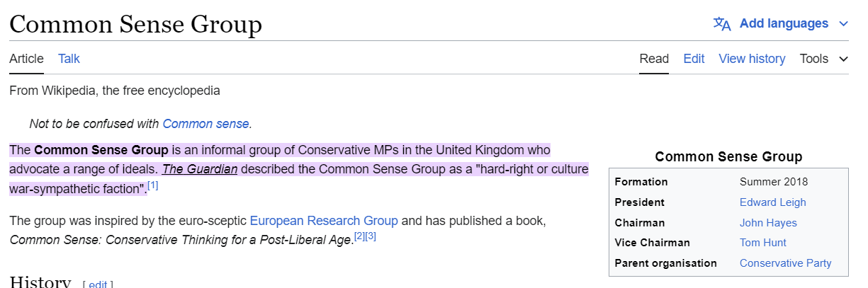Click the Add languages button label
Image resolution: width=868 pixels, height=288 pixels.
[784, 23]
